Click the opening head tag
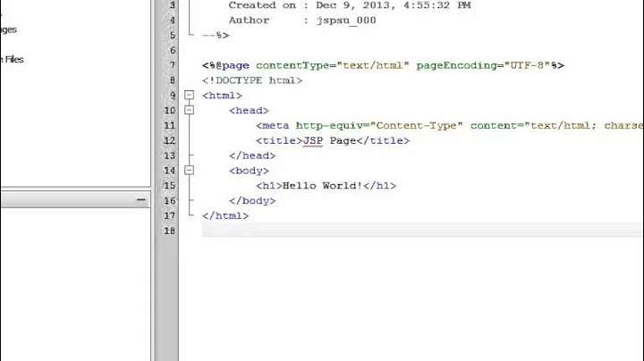Screen dimensions: 644x361 tap(249, 111)
